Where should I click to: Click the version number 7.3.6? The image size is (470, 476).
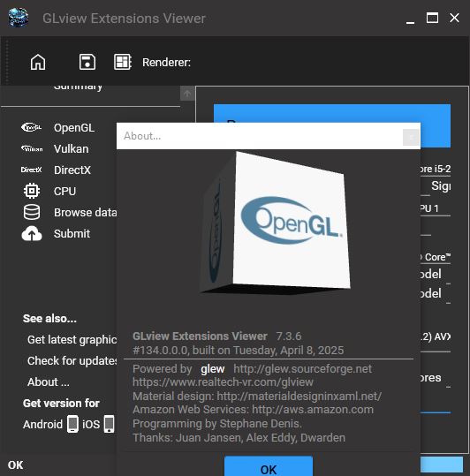[x=289, y=336]
